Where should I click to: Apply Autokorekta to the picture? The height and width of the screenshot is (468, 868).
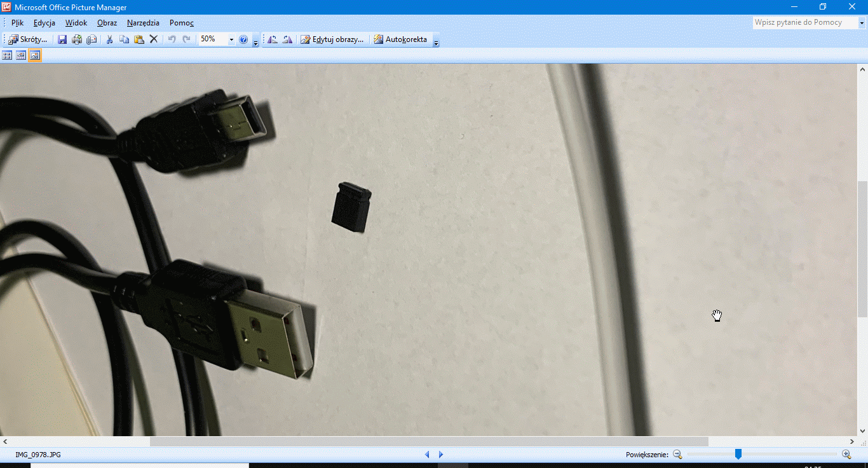[400, 39]
